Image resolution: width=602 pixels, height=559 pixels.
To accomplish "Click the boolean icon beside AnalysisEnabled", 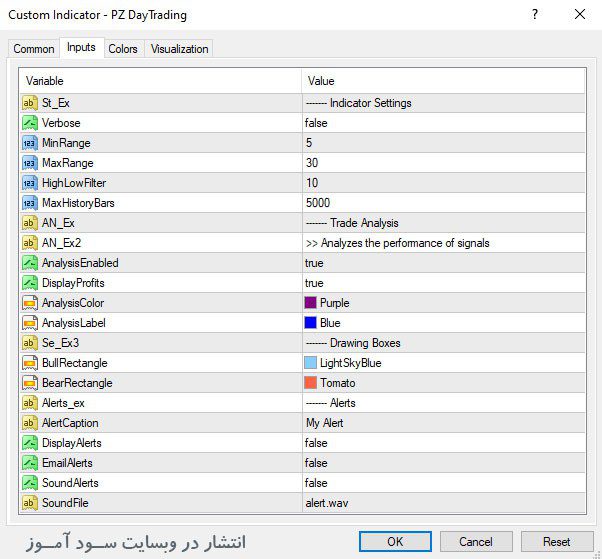I will pos(30,263).
